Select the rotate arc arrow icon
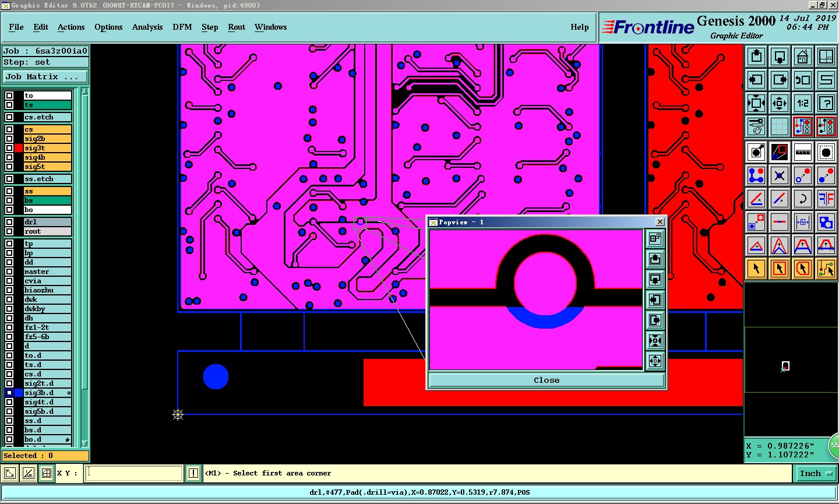Image resolution: width=839 pixels, height=504 pixels. click(x=803, y=199)
